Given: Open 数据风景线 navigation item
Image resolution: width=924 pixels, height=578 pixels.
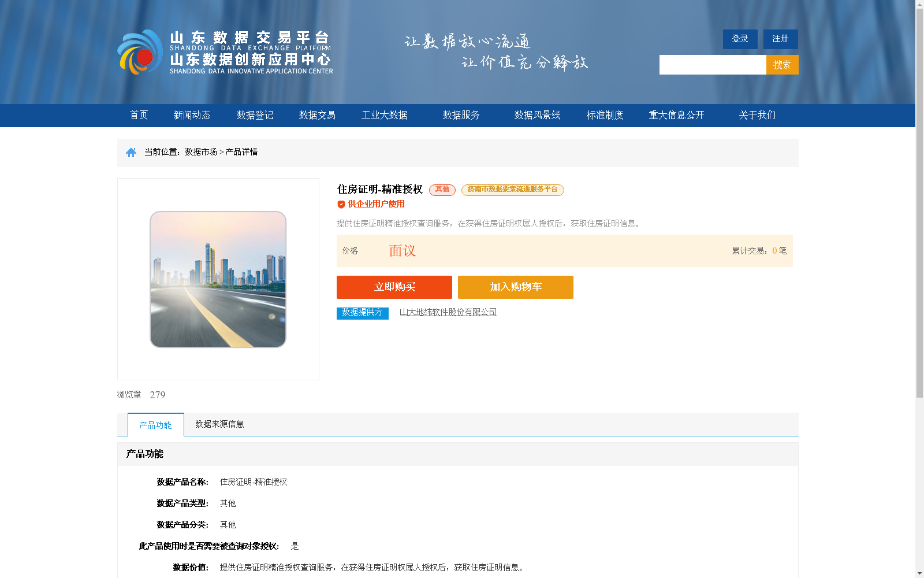Looking at the screenshot, I should click(x=537, y=115).
